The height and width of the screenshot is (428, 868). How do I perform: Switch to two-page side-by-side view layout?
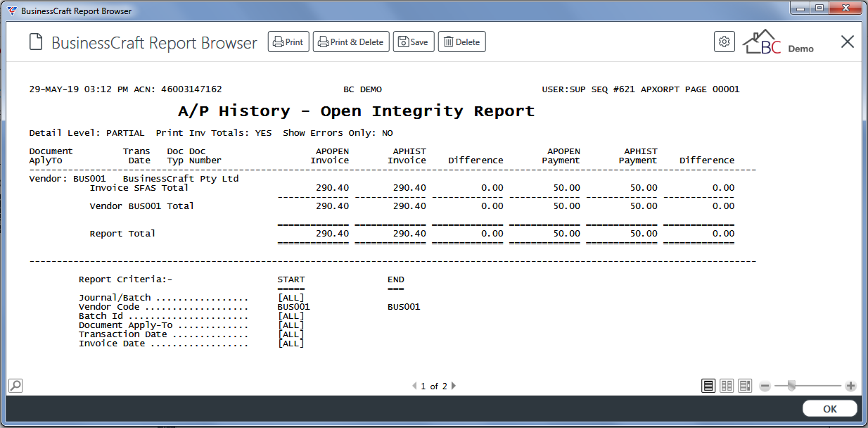pyautogui.click(x=727, y=386)
